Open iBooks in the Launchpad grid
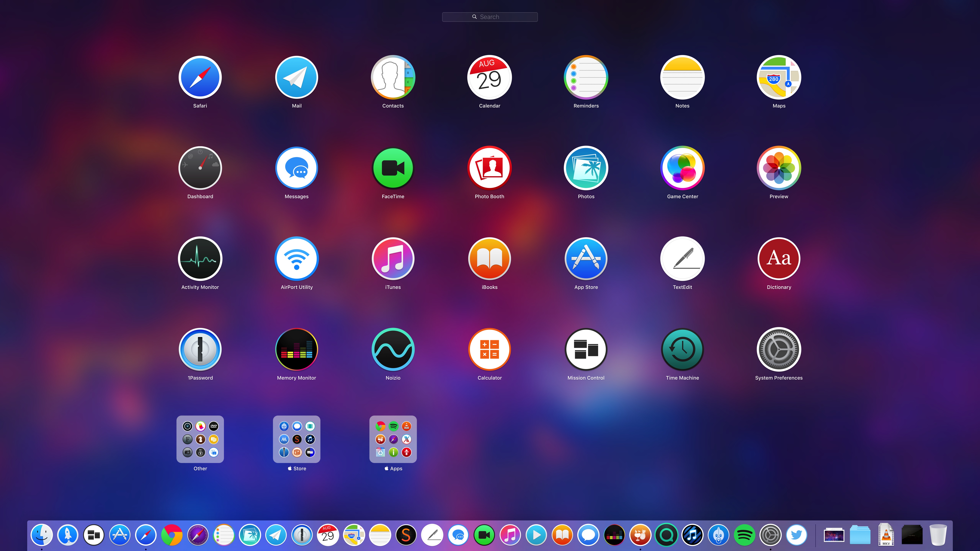The height and width of the screenshot is (551, 980). tap(490, 259)
